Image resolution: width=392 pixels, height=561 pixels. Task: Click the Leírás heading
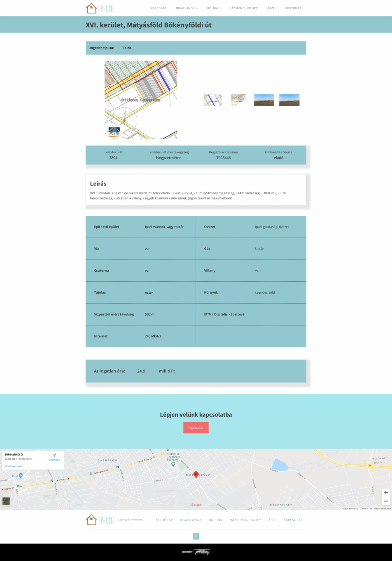(x=98, y=183)
